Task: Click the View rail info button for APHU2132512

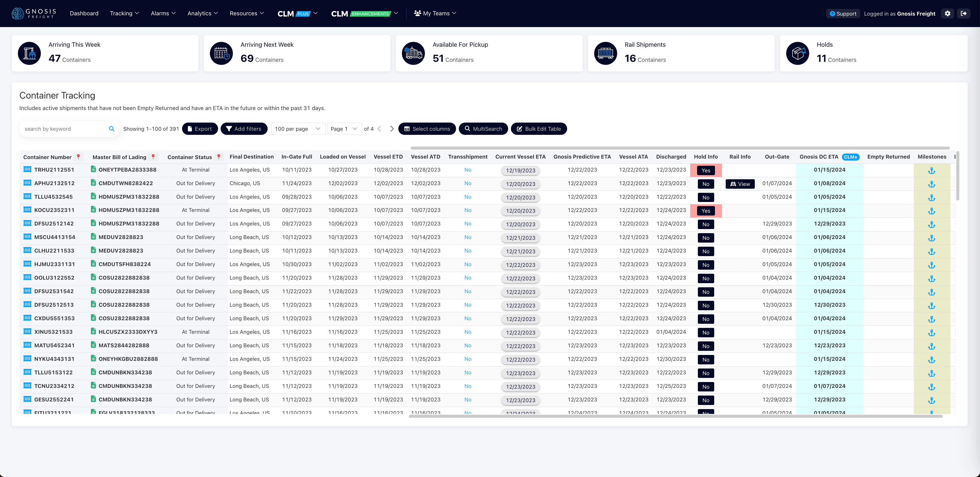Action: coord(740,184)
